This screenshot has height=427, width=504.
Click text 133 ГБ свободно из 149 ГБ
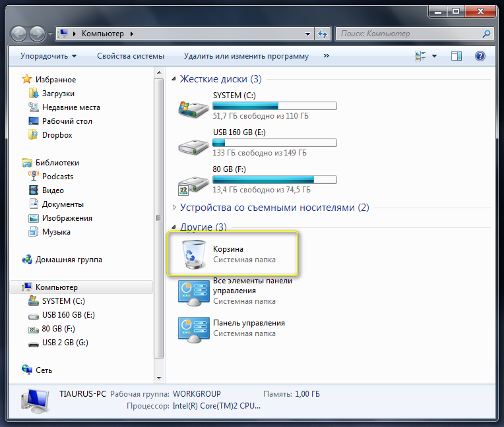(x=259, y=153)
